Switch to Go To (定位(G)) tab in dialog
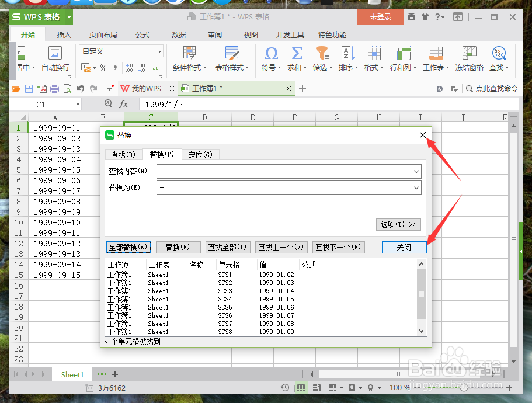532x403 pixels. 200,155
